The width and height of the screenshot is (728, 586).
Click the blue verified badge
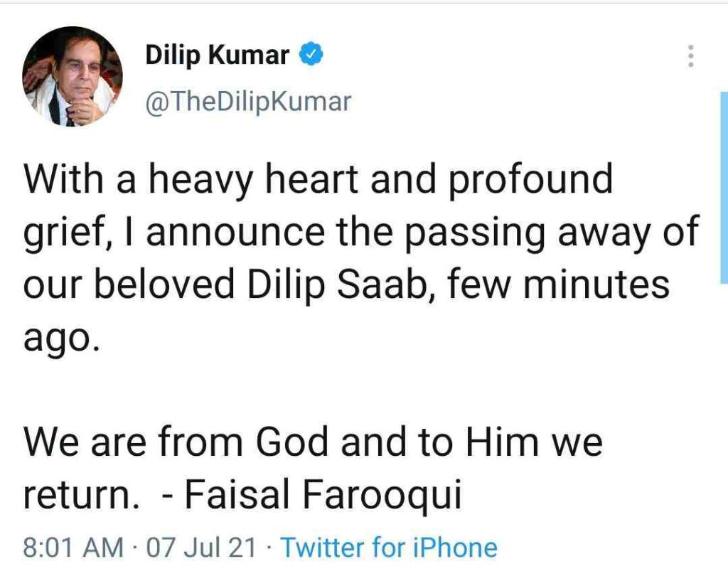pos(311,55)
